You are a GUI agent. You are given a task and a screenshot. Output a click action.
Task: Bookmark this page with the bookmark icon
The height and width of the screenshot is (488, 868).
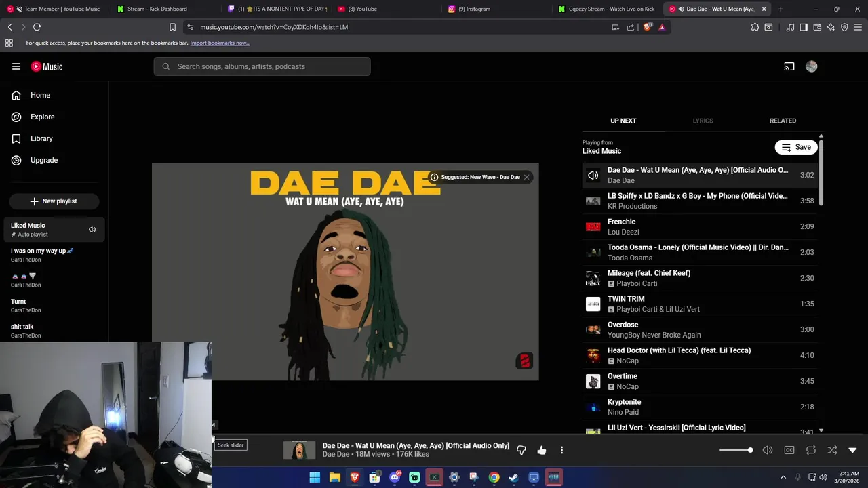(x=172, y=27)
